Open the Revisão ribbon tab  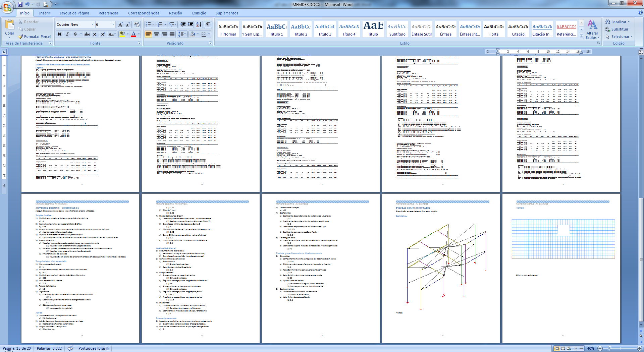click(175, 13)
